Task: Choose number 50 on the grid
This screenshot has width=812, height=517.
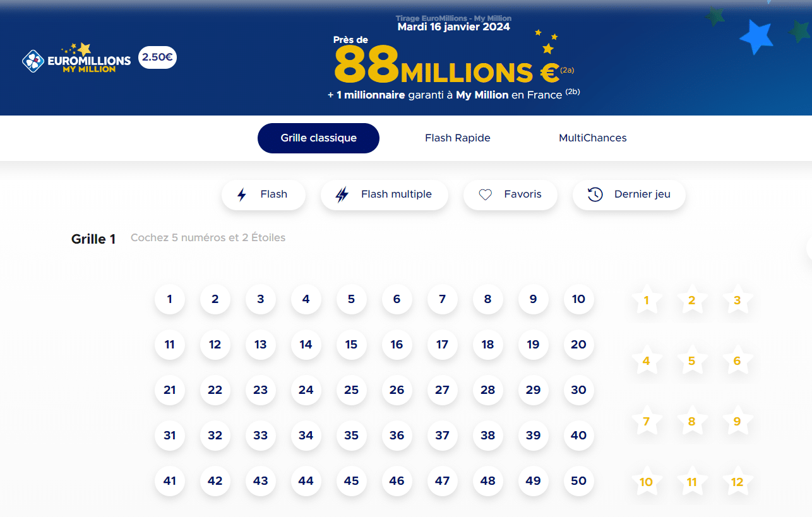Action: click(579, 481)
